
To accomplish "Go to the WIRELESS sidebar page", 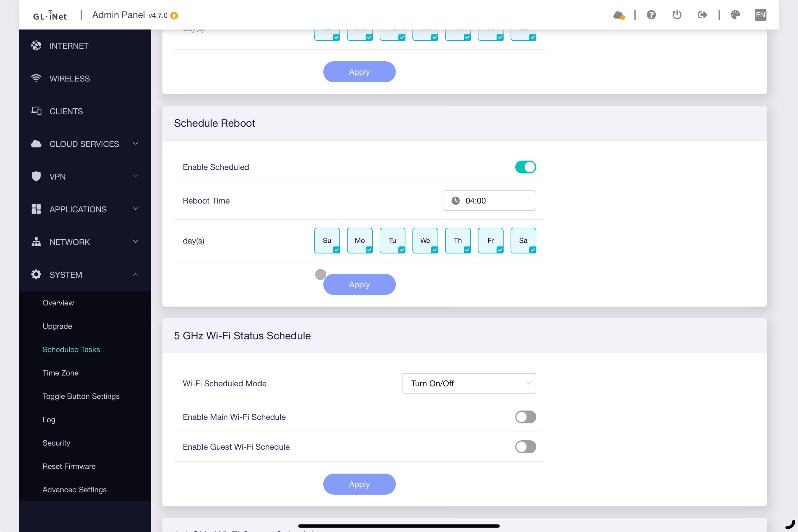I will tap(70, 78).
